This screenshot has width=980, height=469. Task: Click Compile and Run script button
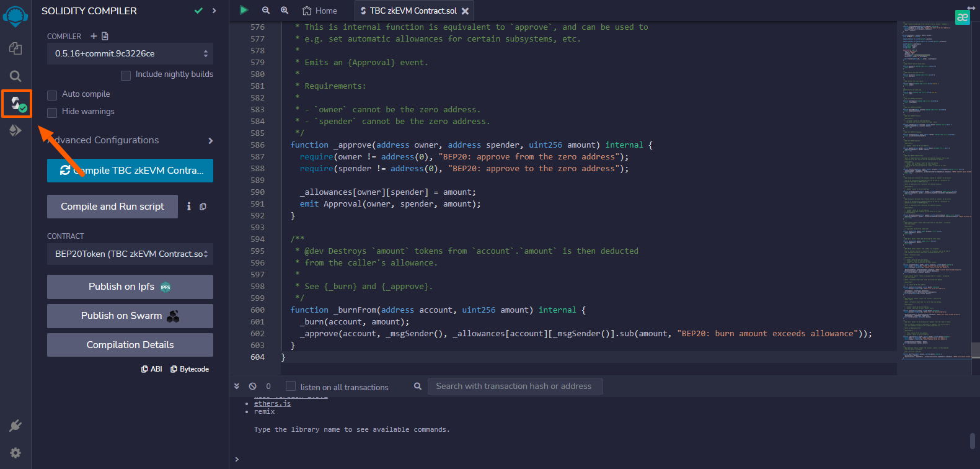tap(112, 207)
